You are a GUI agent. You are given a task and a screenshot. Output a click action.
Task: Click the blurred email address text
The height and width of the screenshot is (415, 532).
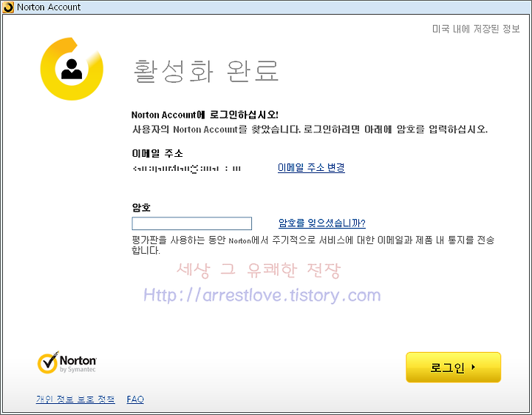[x=187, y=169]
